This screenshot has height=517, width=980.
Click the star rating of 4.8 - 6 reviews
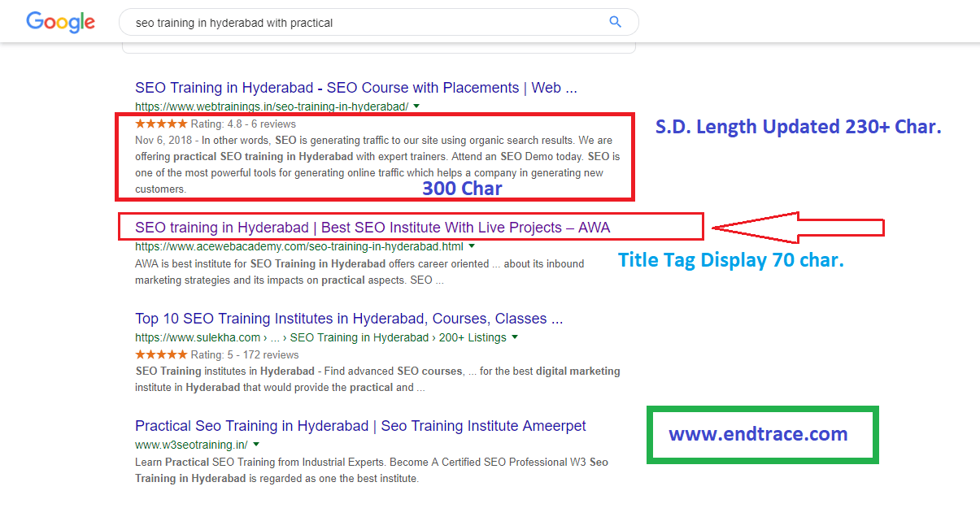coord(161,124)
